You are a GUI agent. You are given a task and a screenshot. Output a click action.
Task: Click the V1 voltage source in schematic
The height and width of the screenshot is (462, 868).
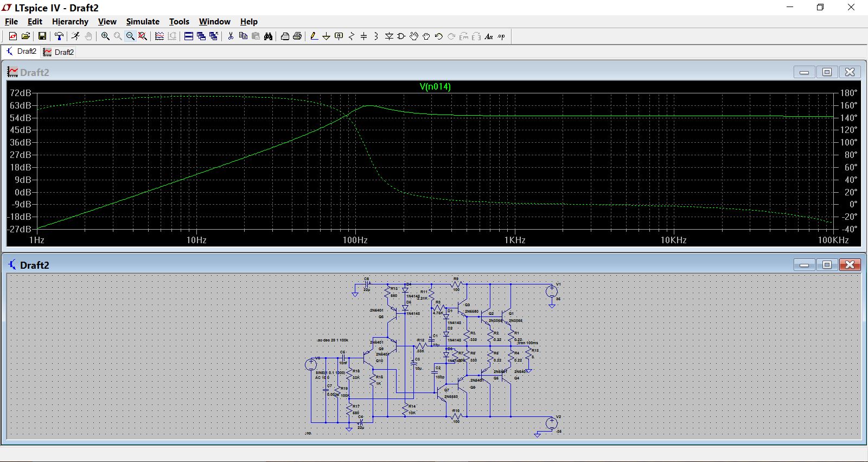552,292
